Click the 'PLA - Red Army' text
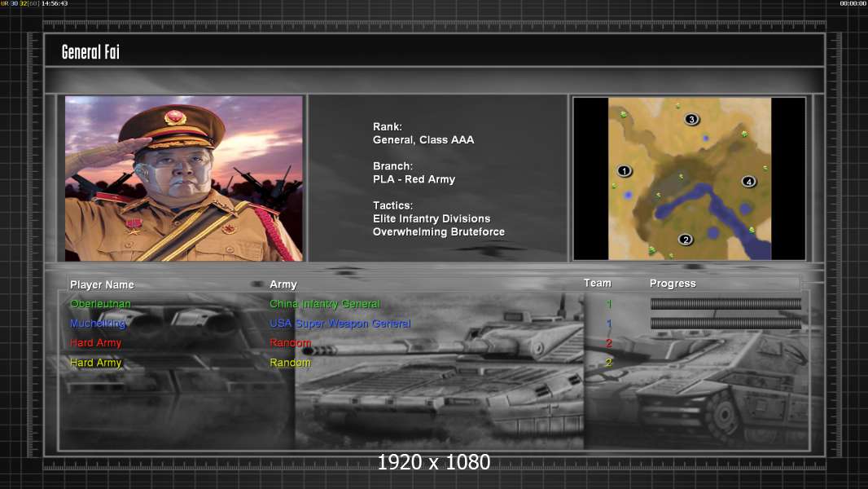This screenshot has width=868, height=489. coord(414,179)
